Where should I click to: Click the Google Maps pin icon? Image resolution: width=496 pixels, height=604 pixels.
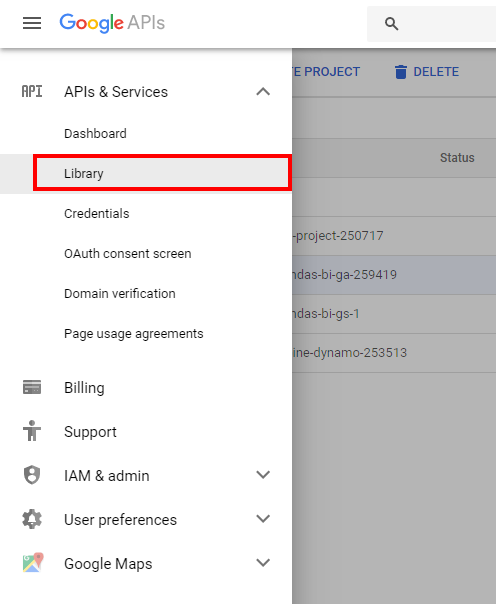click(x=33, y=563)
